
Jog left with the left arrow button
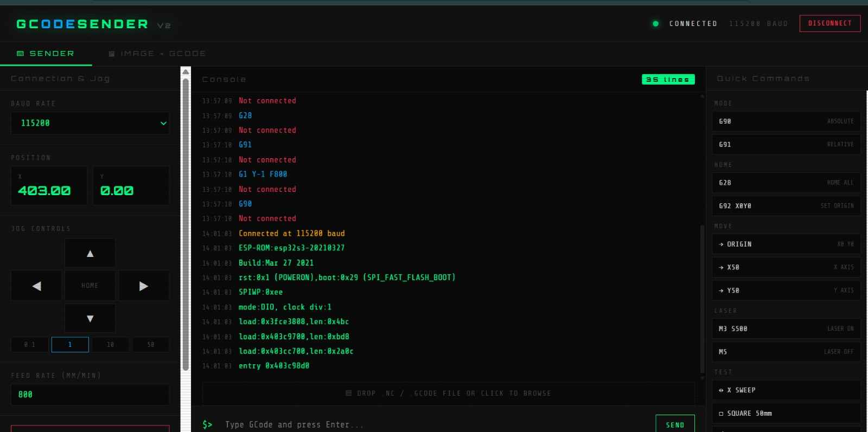coord(36,286)
